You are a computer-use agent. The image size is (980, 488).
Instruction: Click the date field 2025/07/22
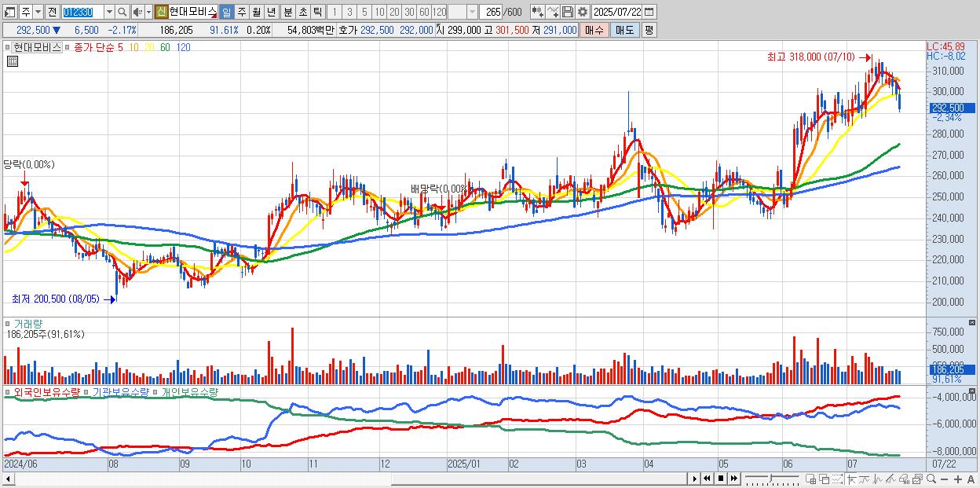[x=617, y=12]
